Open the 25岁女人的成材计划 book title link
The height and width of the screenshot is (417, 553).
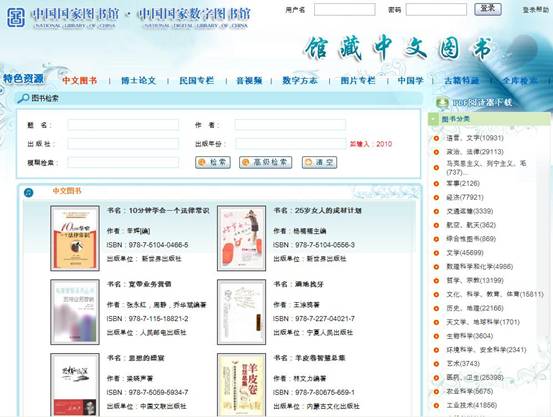point(317,211)
